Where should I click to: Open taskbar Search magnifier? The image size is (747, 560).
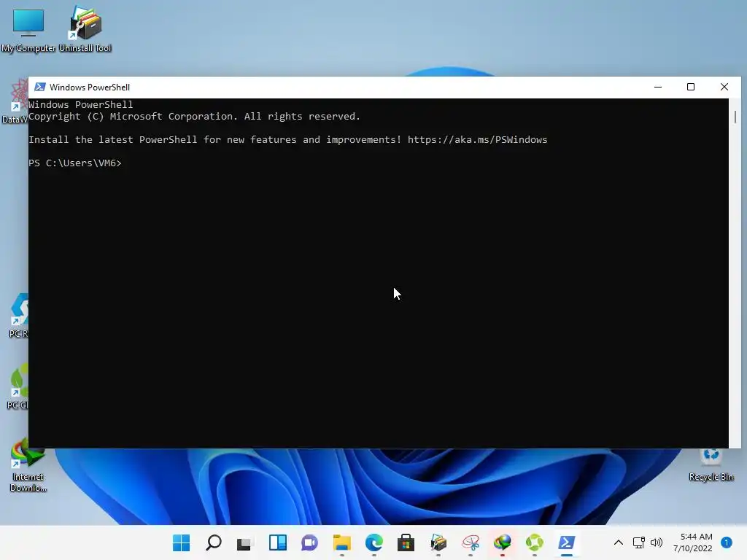click(213, 542)
